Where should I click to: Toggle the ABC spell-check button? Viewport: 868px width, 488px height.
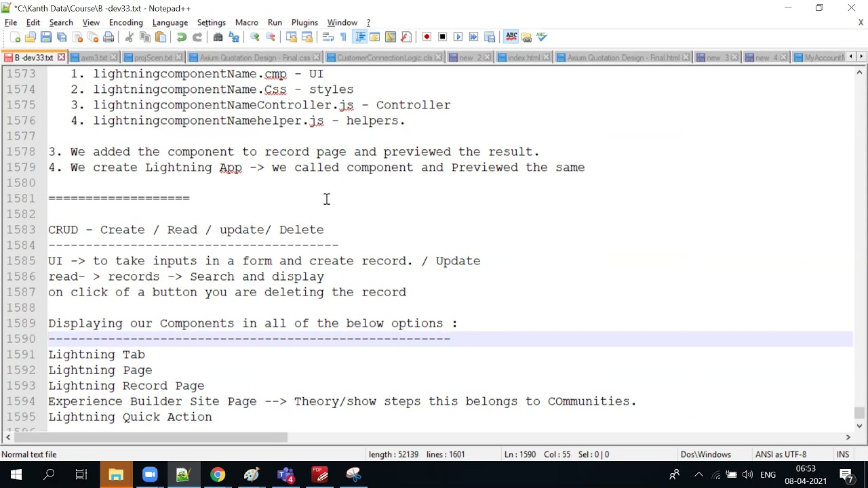pyautogui.click(x=511, y=37)
